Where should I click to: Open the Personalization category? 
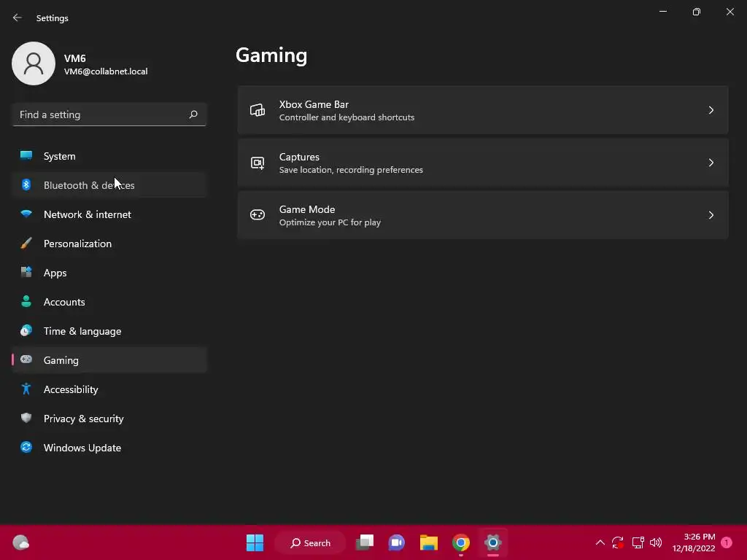coord(109,244)
